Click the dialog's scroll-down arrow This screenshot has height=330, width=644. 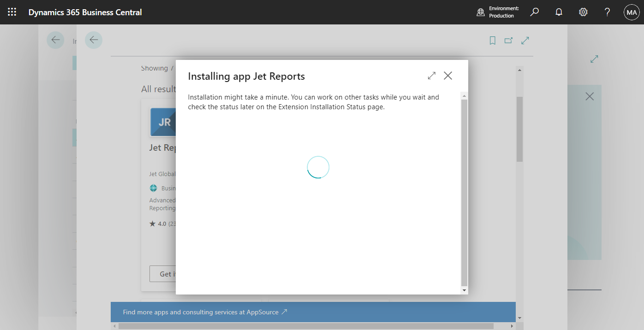(x=464, y=289)
